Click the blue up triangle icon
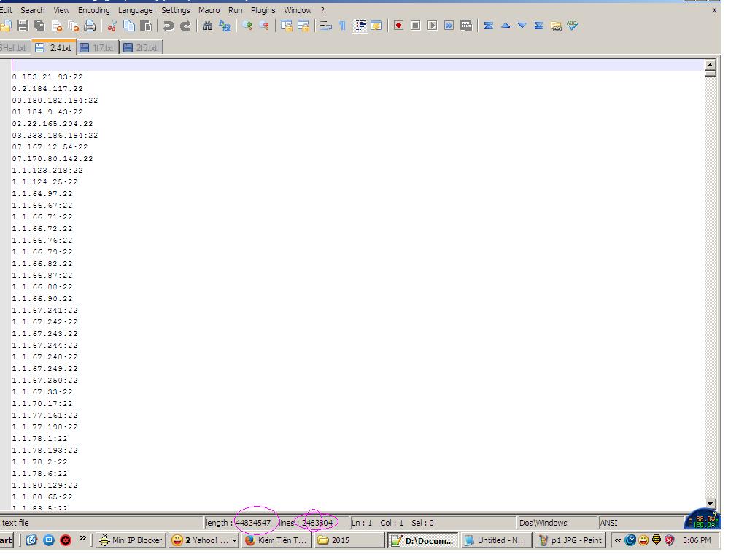The height and width of the screenshot is (560, 747). (x=506, y=26)
